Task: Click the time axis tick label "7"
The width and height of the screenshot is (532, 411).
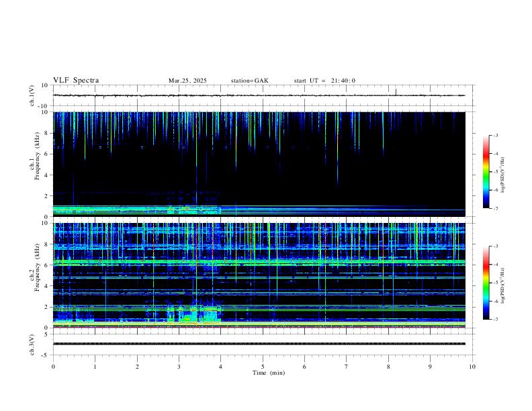Action: [x=347, y=367]
